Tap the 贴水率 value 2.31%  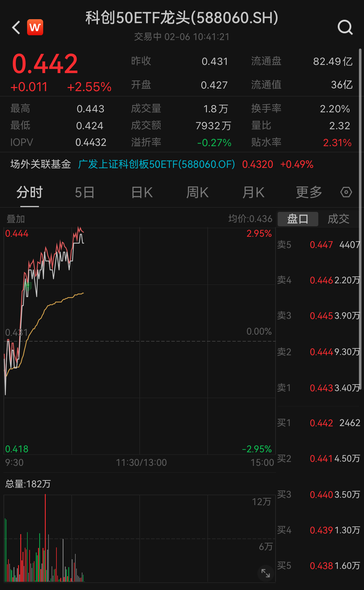pyautogui.click(x=337, y=143)
